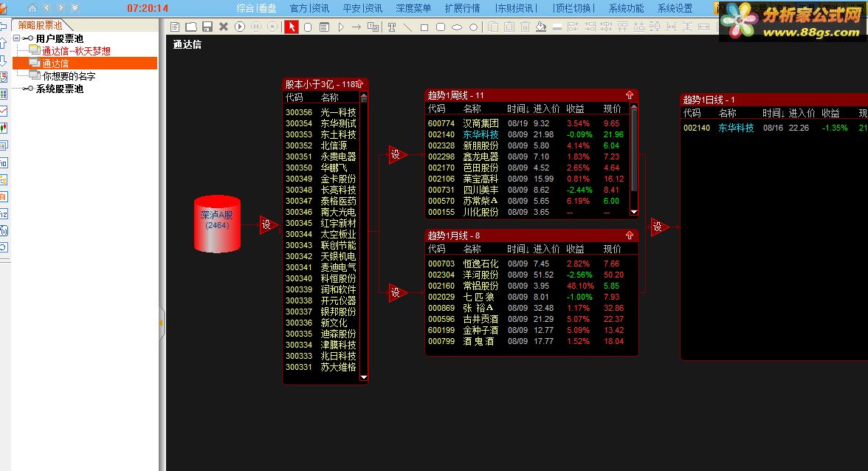Click the line chart sidebar icon
The height and width of the screenshot is (471, 868).
pos(3,111)
